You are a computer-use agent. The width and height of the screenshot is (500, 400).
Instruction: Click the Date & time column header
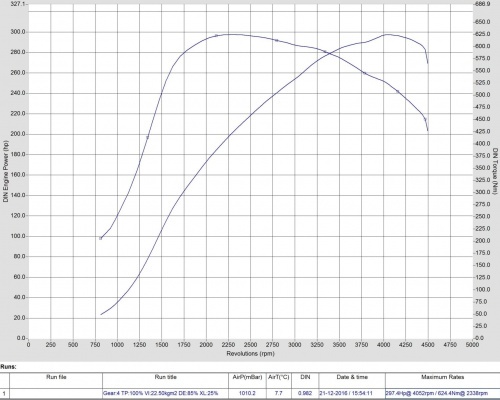click(352, 377)
